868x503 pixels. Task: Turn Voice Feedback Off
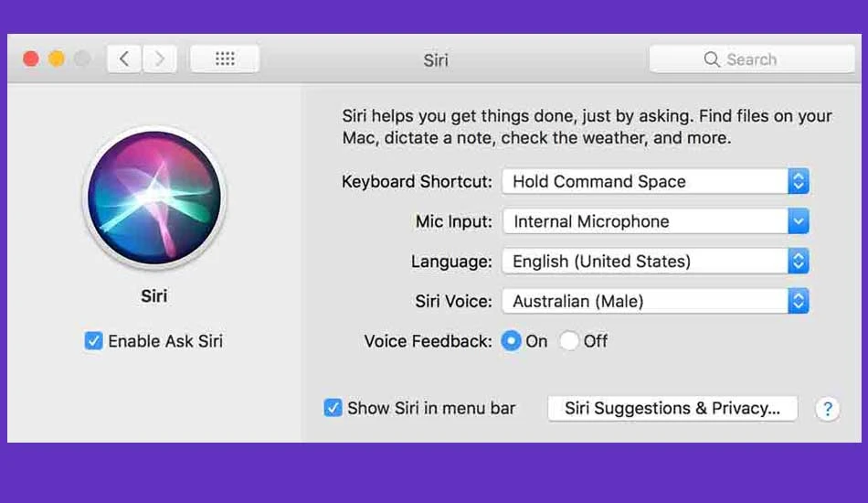click(568, 341)
